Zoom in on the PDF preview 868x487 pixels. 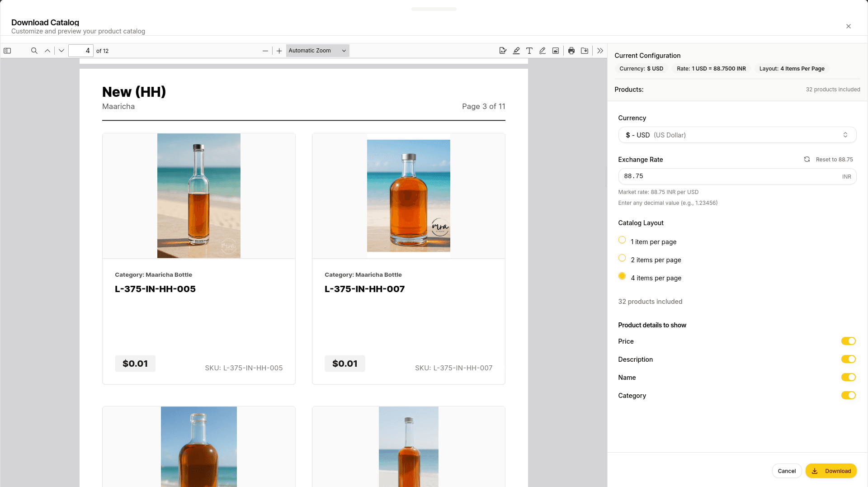click(279, 51)
